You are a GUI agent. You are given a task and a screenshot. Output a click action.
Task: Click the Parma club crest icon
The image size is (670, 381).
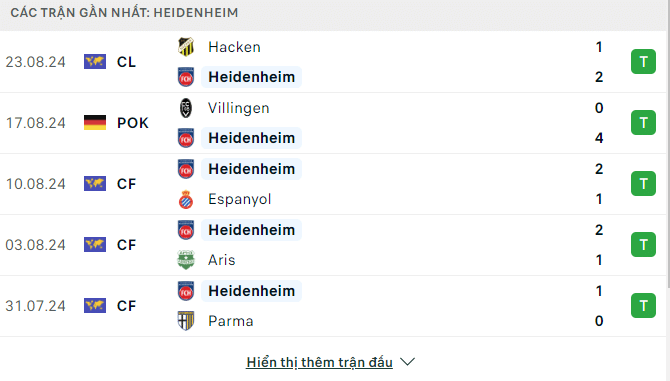(x=186, y=321)
